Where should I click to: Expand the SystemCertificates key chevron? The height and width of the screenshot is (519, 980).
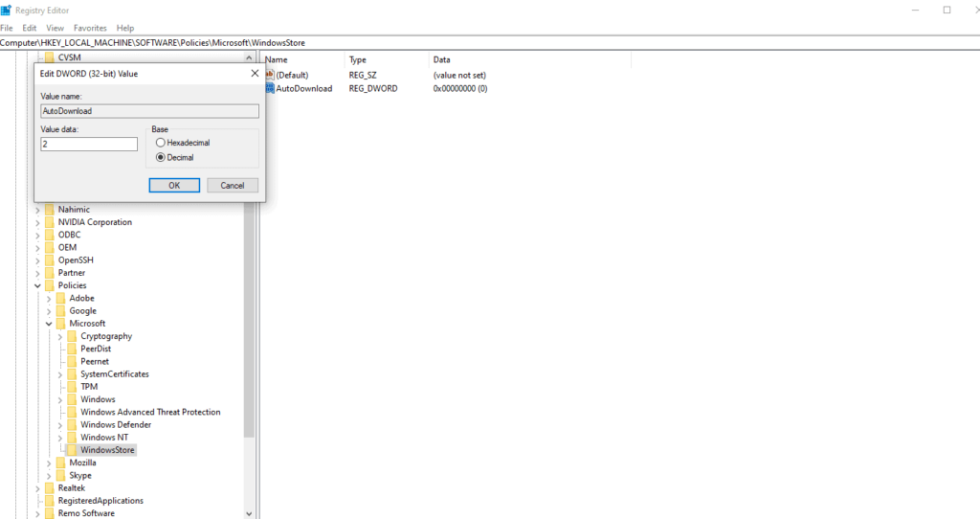point(60,374)
